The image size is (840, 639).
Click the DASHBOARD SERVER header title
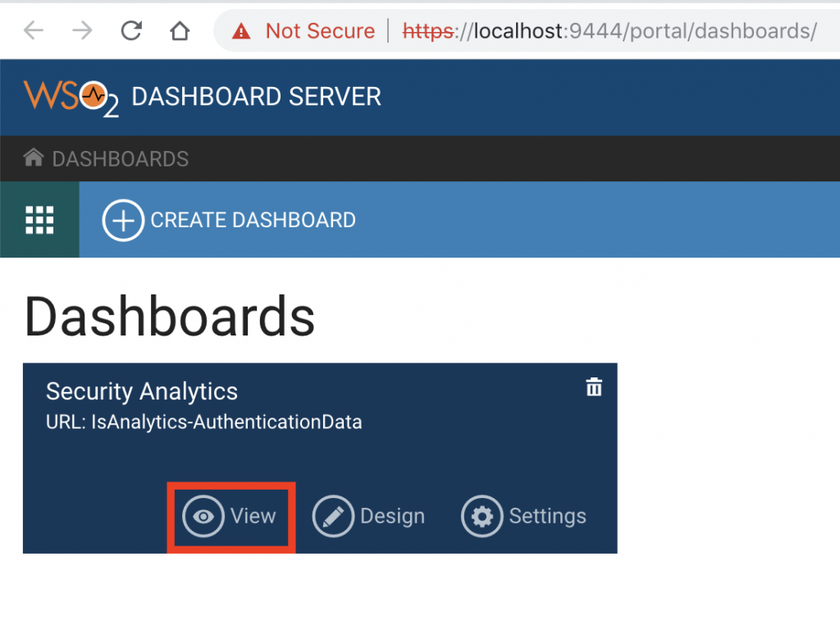(256, 97)
